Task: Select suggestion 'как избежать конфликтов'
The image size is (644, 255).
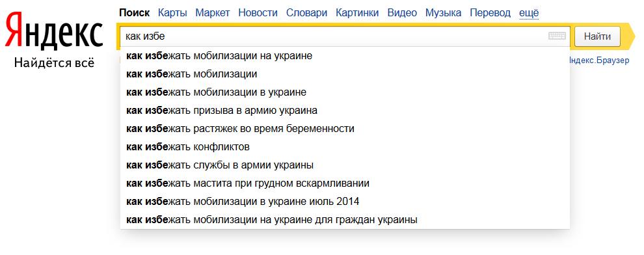Action: (345, 146)
